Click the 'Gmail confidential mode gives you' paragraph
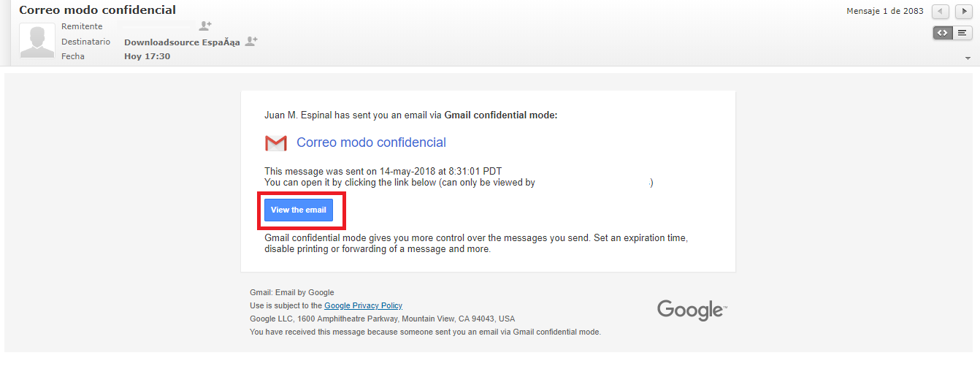 coord(476,243)
